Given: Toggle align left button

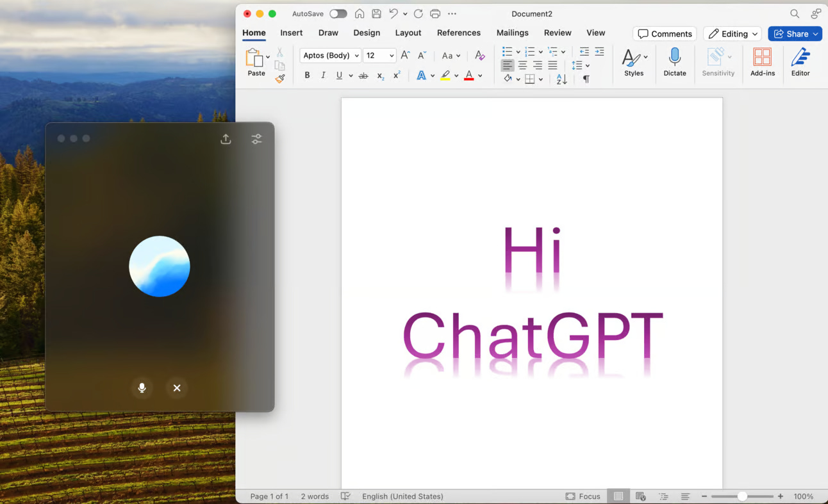Looking at the screenshot, I should [x=507, y=65].
